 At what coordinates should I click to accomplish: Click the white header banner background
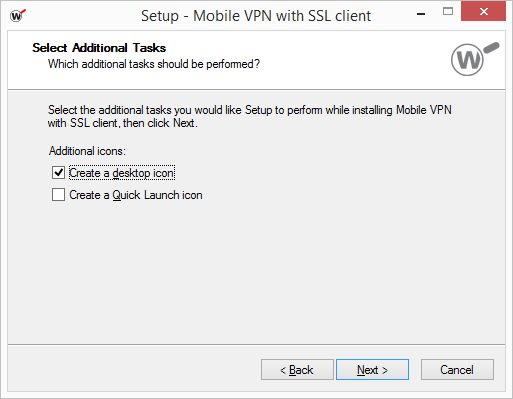[350, 60]
